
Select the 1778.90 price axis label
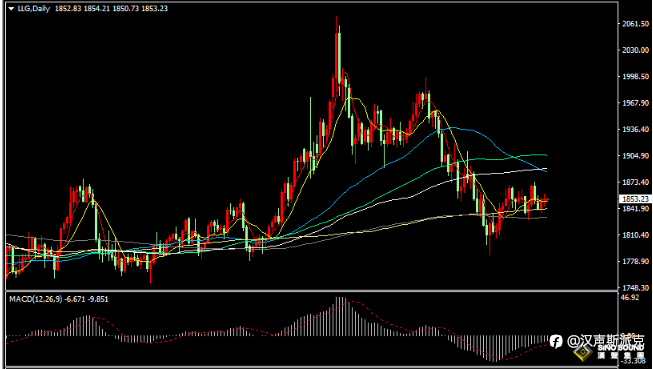tap(636, 261)
